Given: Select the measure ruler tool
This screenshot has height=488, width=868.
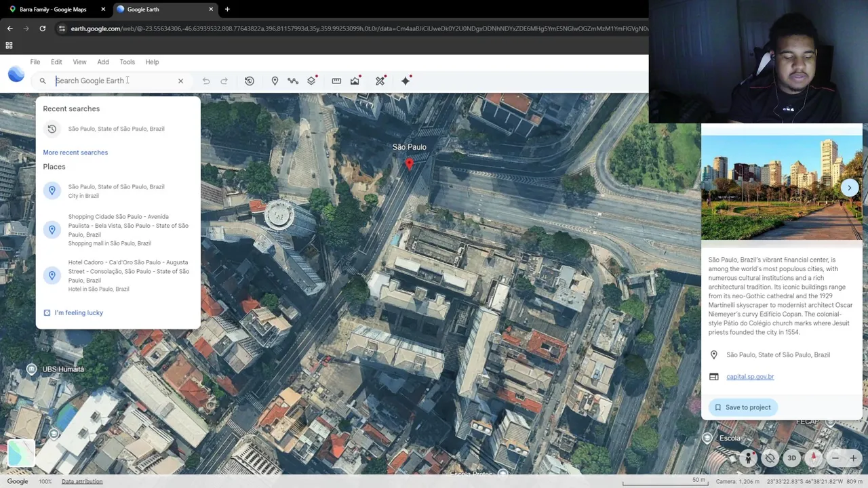Looking at the screenshot, I should [x=336, y=81].
